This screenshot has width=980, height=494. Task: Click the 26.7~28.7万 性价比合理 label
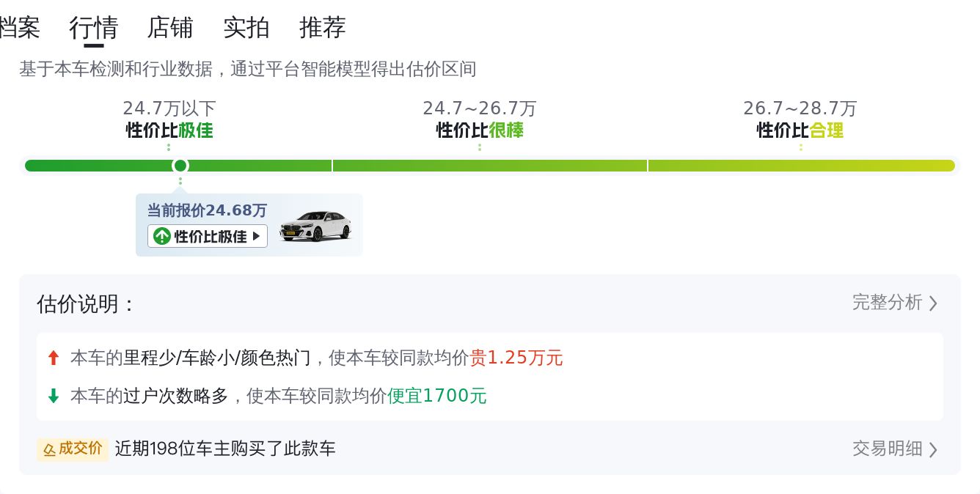click(800, 119)
